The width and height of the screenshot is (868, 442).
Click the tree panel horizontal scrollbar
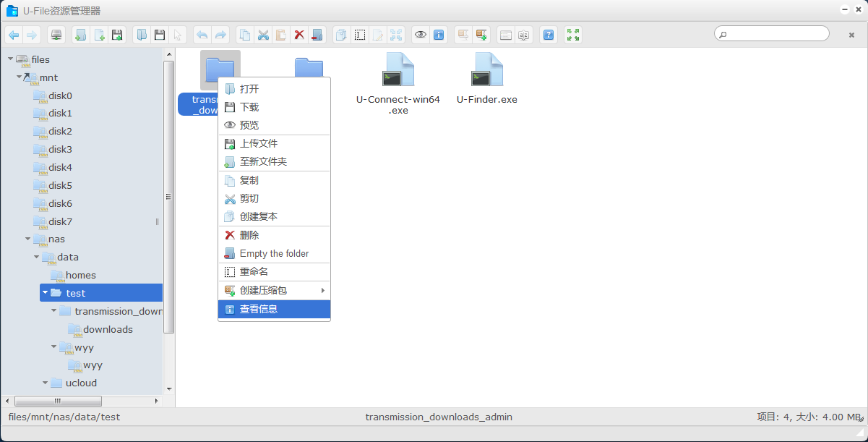58,401
